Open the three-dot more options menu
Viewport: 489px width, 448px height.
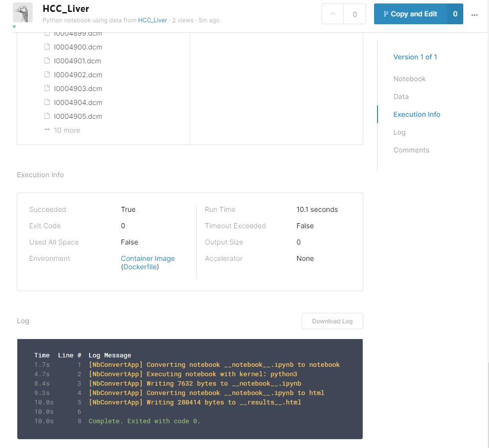pos(474,15)
